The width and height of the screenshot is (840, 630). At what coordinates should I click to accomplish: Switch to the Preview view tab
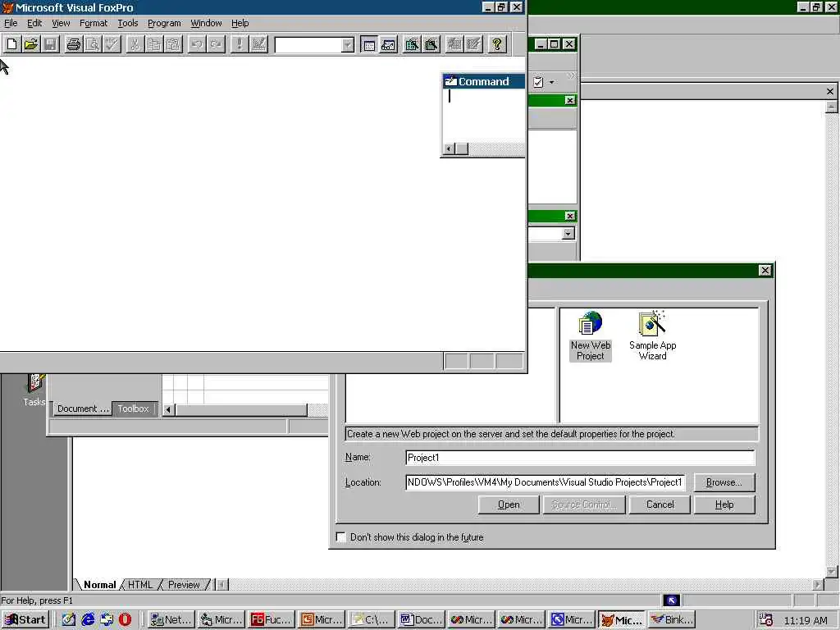click(x=184, y=584)
